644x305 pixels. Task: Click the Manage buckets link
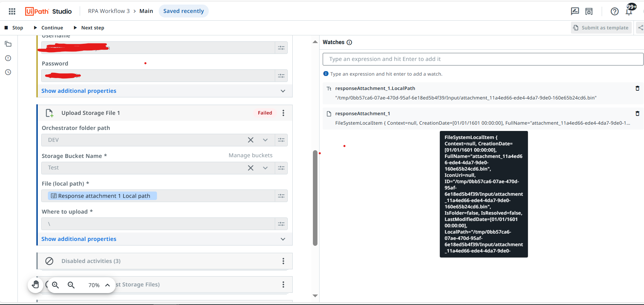coord(250,155)
